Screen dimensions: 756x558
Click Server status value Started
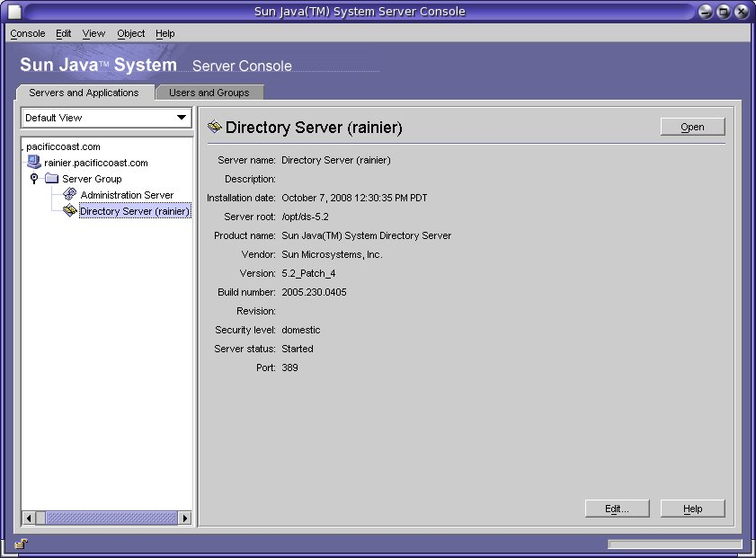(x=298, y=349)
